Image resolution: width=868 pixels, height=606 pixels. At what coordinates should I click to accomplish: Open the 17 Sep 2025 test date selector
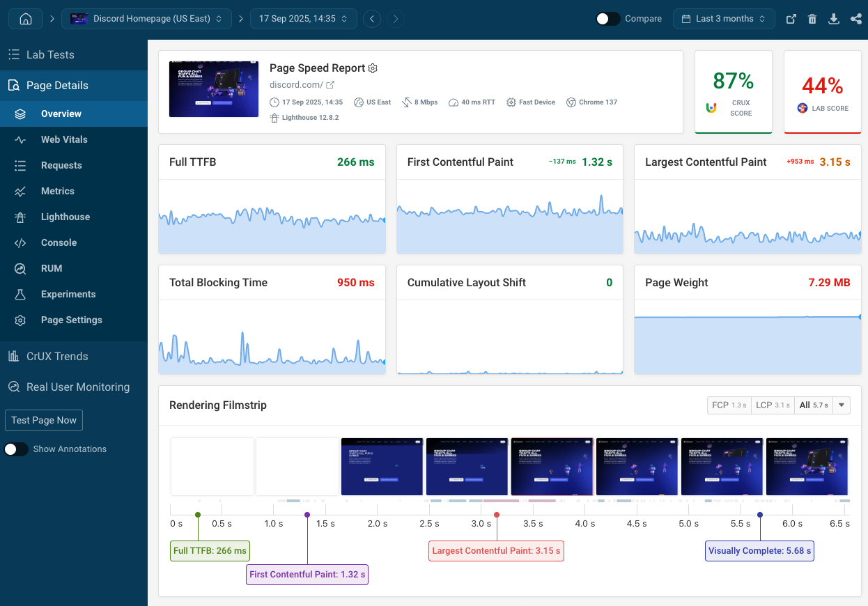303,19
